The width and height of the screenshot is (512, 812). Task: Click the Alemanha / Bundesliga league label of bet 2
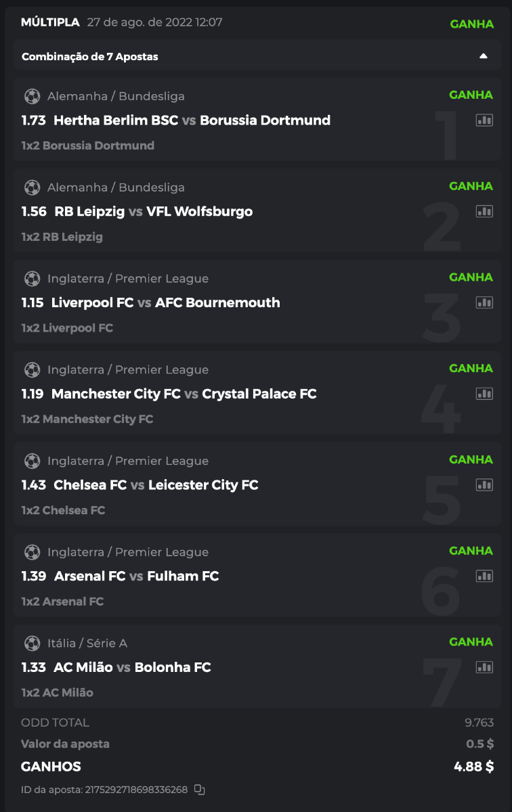[116, 187]
